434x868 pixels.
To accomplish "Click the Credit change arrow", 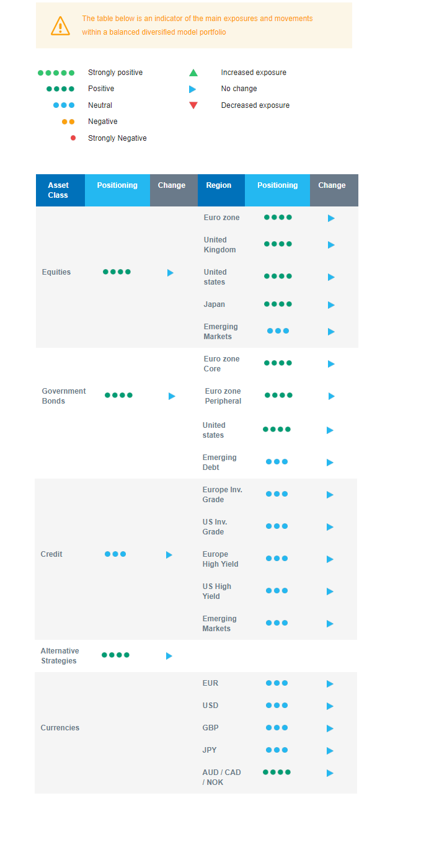I will (x=169, y=555).
